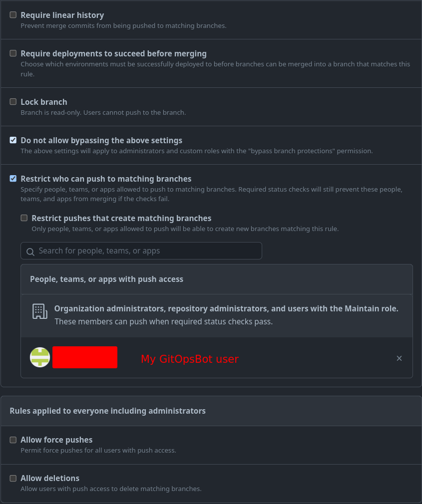Enable Restrict pushes that create matching branches
The height and width of the screenshot is (504, 422).
coord(24,218)
